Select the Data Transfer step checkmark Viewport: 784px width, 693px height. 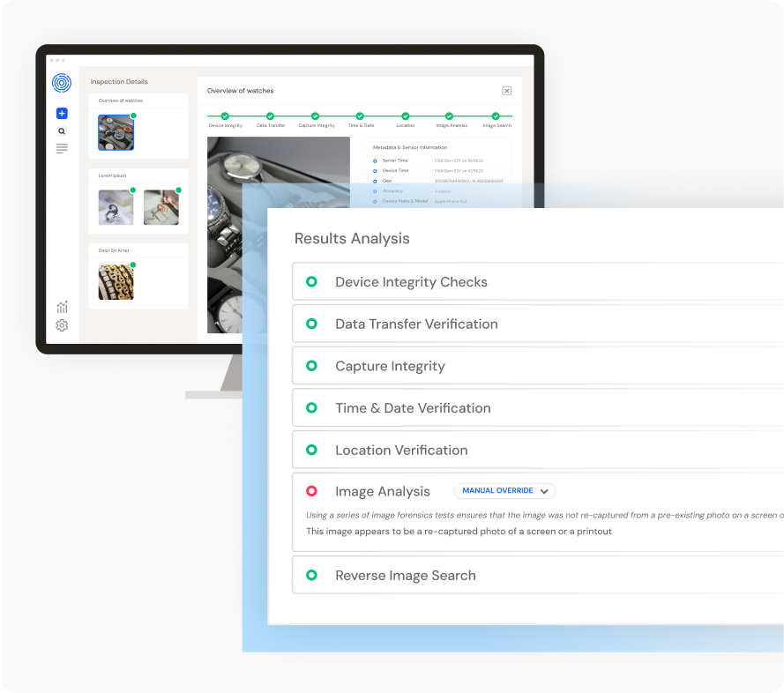tap(270, 116)
